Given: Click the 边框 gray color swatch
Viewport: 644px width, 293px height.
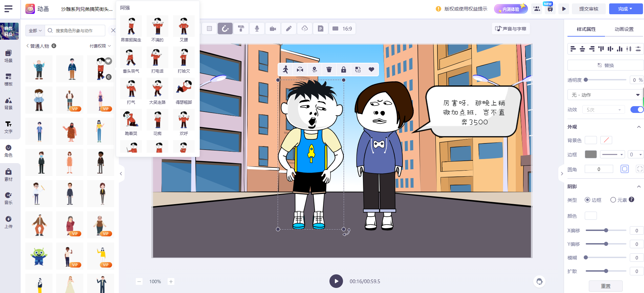Looking at the screenshot, I should [x=591, y=154].
